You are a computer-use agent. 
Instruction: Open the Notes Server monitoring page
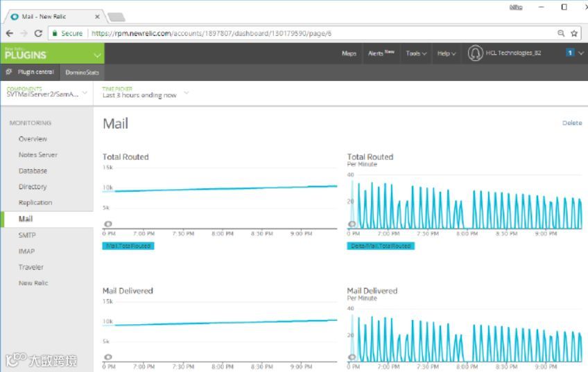(38, 154)
